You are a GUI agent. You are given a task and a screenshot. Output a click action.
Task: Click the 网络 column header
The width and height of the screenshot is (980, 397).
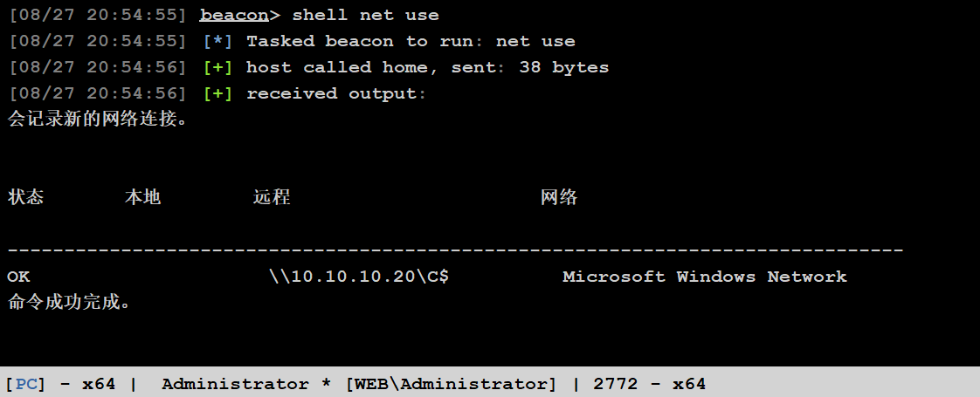(559, 197)
